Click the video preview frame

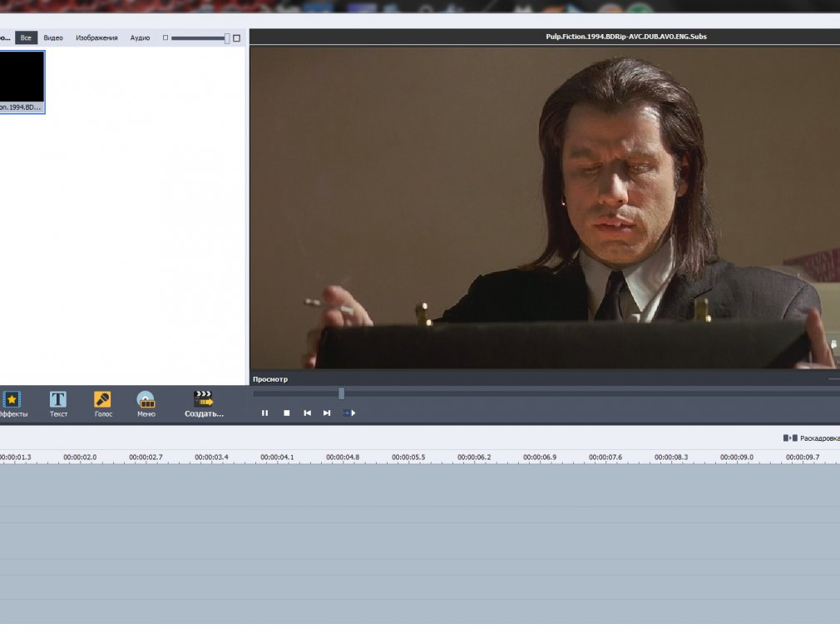pyautogui.click(x=545, y=207)
